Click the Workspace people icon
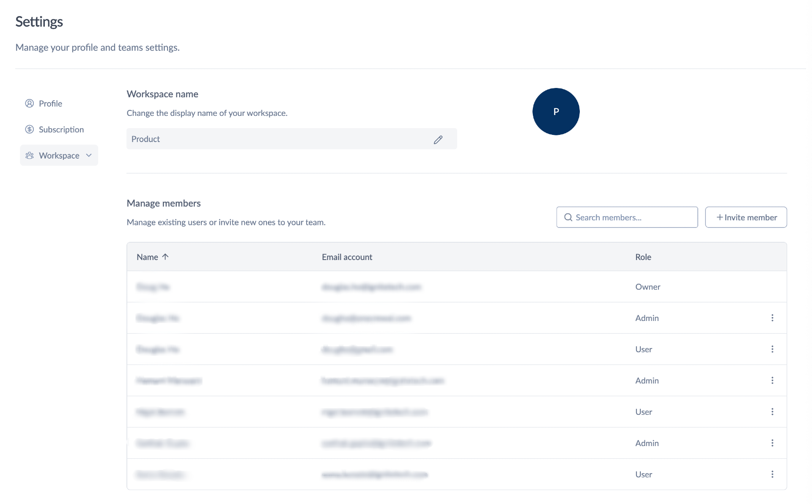 pyautogui.click(x=29, y=155)
